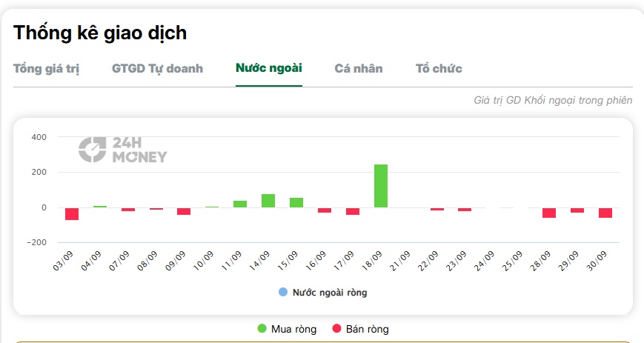Click the −200 y-axis value
644x343 pixels.
click(37, 242)
